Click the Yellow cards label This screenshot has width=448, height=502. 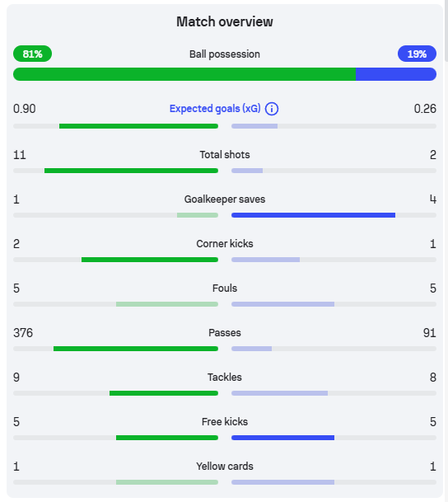click(225, 467)
